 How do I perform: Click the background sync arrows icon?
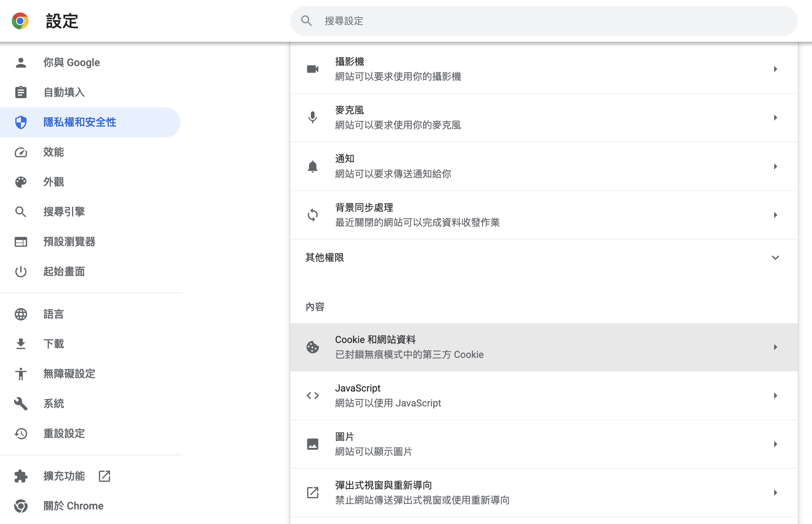(313, 215)
